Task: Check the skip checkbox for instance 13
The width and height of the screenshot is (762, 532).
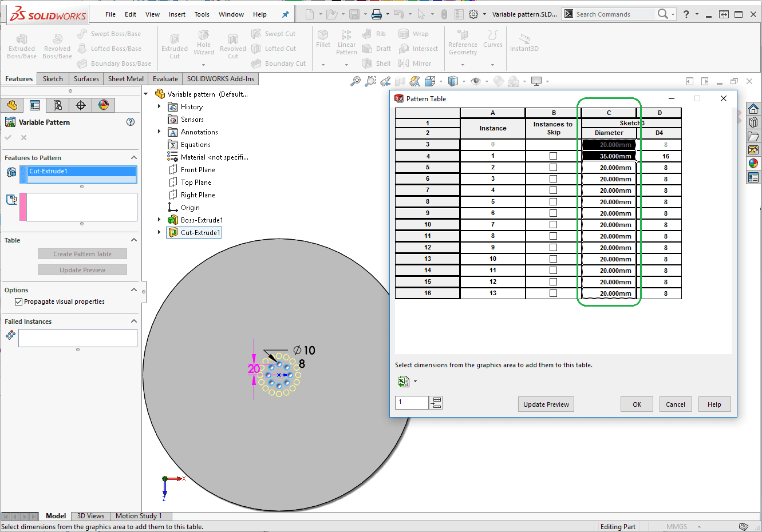Action: tap(553, 293)
